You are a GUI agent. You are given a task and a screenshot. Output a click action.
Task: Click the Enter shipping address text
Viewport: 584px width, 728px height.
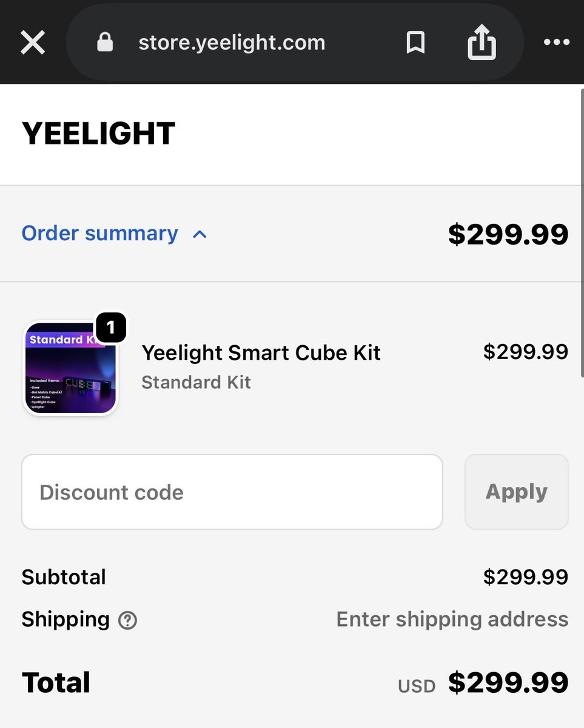pyautogui.click(x=452, y=619)
